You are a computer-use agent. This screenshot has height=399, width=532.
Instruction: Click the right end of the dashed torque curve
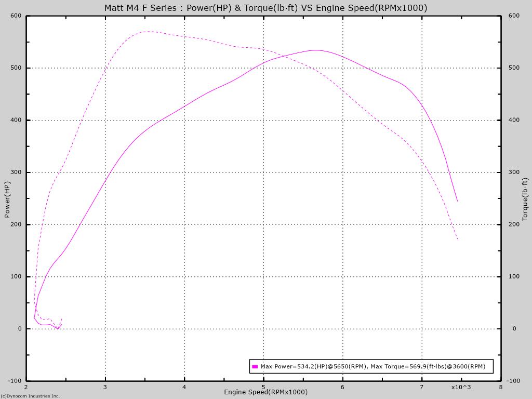[457, 239]
